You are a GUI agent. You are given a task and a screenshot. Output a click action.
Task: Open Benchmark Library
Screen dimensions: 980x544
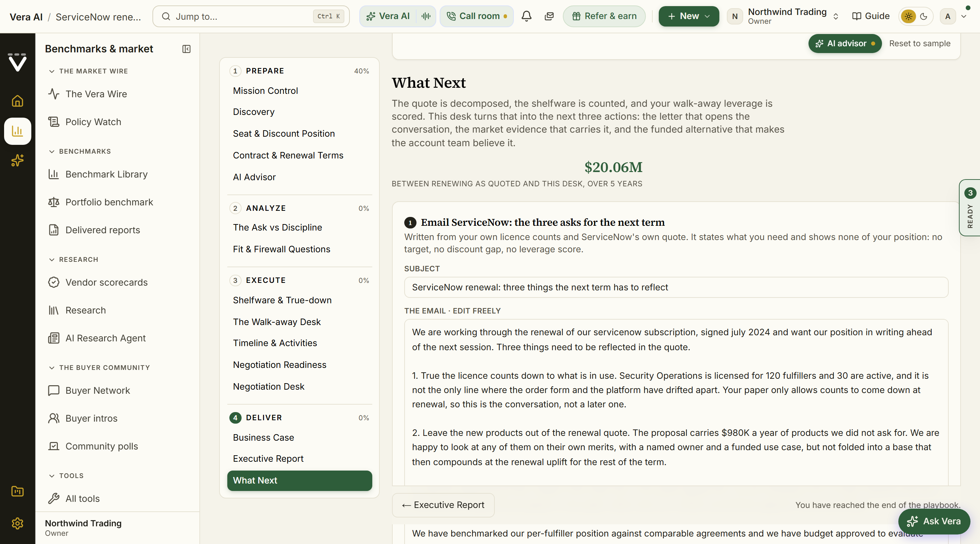107,174
